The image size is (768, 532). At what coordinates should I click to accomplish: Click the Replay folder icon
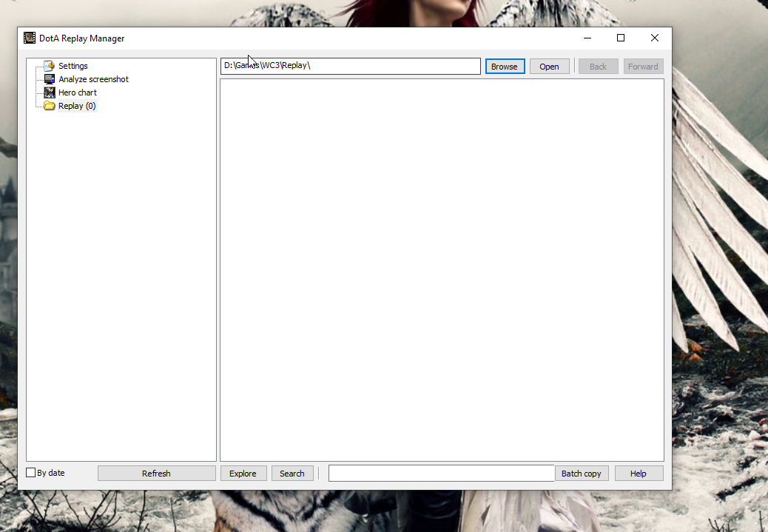tap(49, 105)
